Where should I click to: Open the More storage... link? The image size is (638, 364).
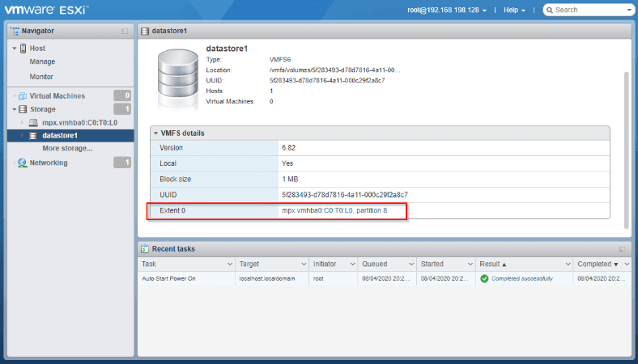pos(67,148)
